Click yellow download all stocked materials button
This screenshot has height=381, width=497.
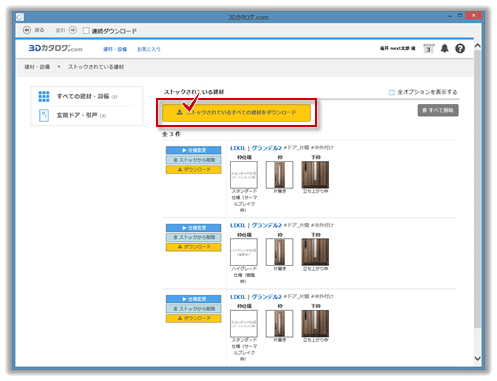(236, 113)
